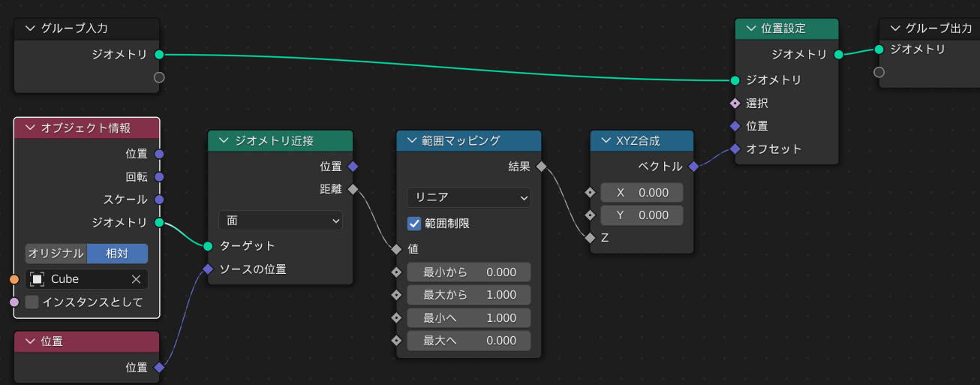Viewport: 980px width, 385px height.
Task: Click the Z input socket of XYZ合成
Action: pyautogui.click(x=590, y=238)
